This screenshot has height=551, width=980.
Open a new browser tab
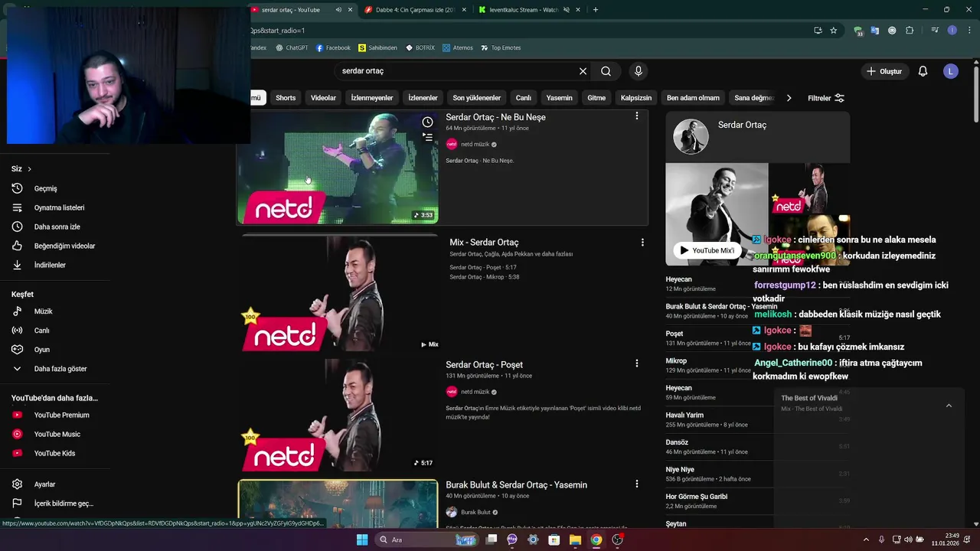tap(595, 10)
